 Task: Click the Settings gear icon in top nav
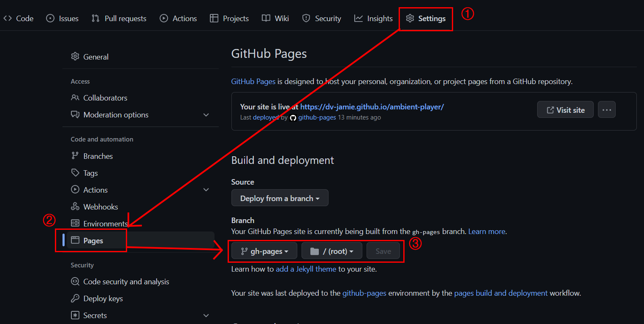[410, 18]
